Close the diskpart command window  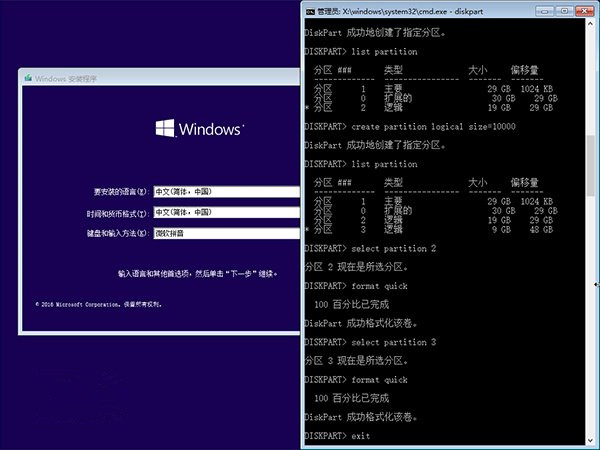[585, 11]
